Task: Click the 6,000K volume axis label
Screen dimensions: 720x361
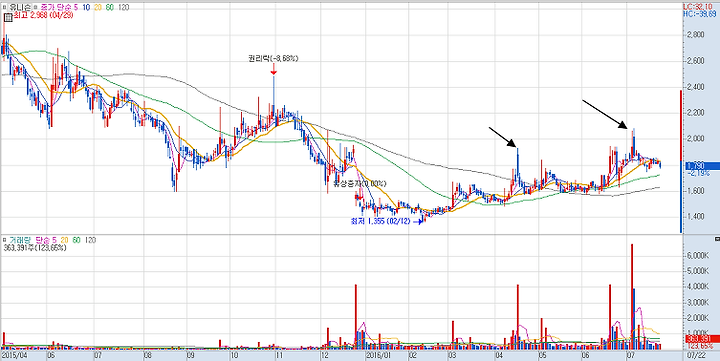Action: click(698, 255)
